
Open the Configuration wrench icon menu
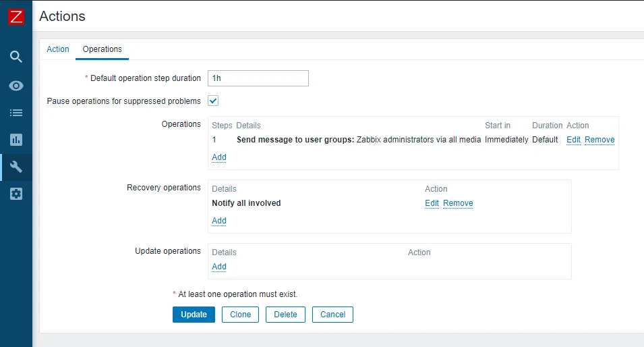(x=16, y=167)
